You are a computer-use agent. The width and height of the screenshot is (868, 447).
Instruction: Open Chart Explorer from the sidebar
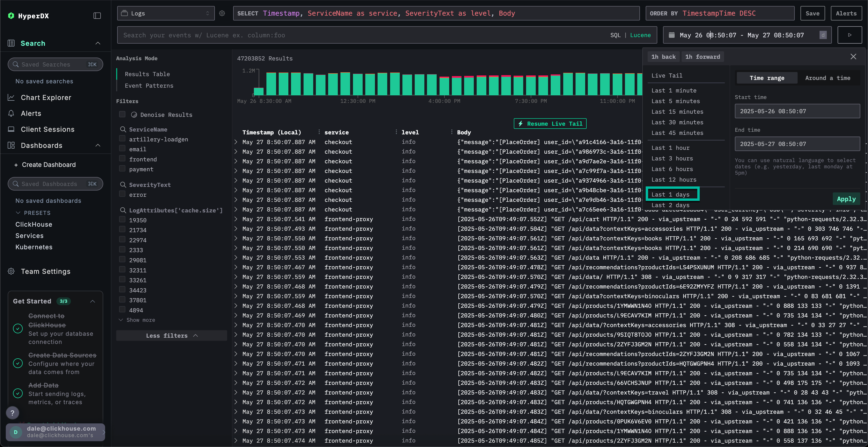(x=46, y=98)
